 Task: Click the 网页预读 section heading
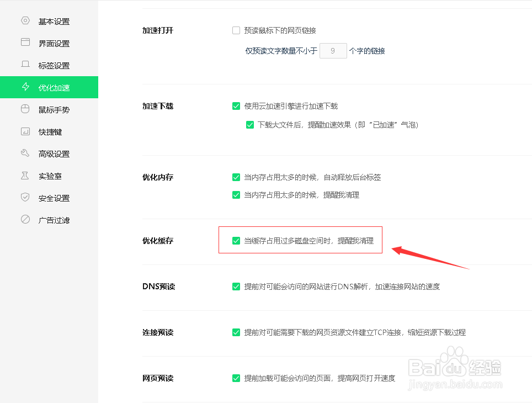[x=158, y=378]
